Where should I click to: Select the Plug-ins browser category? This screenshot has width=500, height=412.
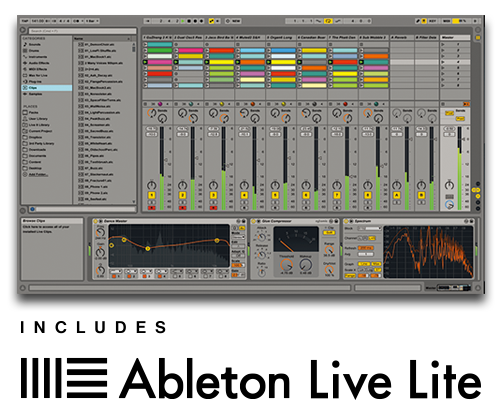click(x=35, y=82)
